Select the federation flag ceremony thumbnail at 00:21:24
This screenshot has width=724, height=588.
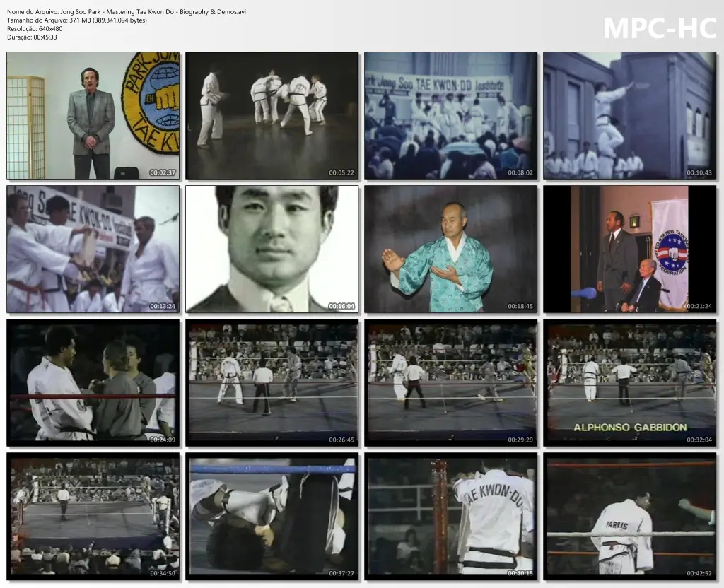tap(630, 249)
